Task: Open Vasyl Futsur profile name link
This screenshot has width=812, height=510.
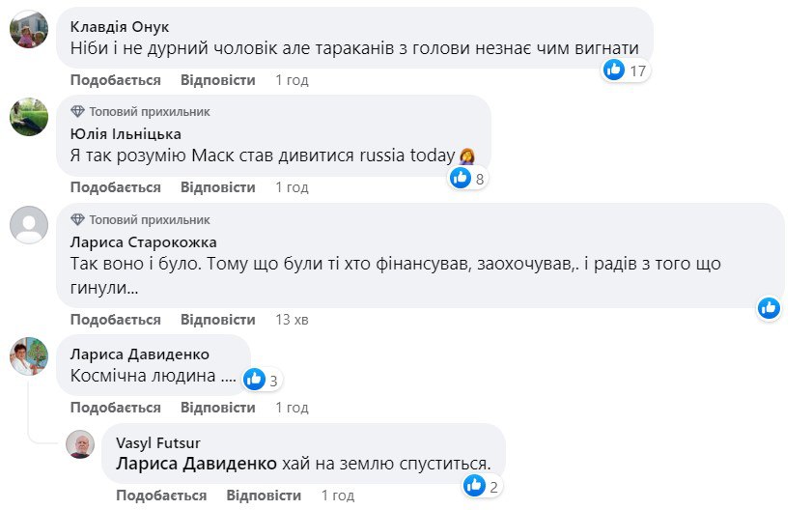Action: [154, 442]
